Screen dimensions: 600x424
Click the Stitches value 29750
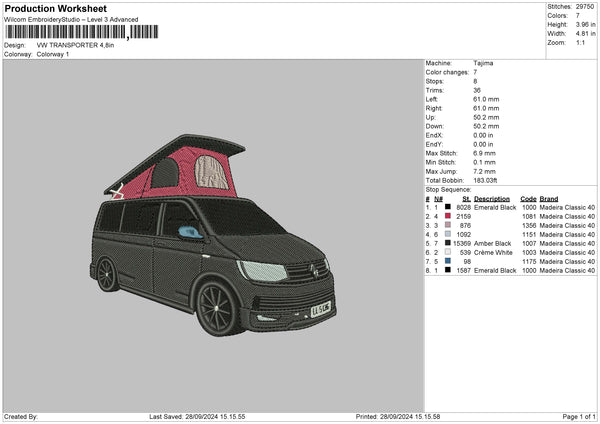pos(585,7)
